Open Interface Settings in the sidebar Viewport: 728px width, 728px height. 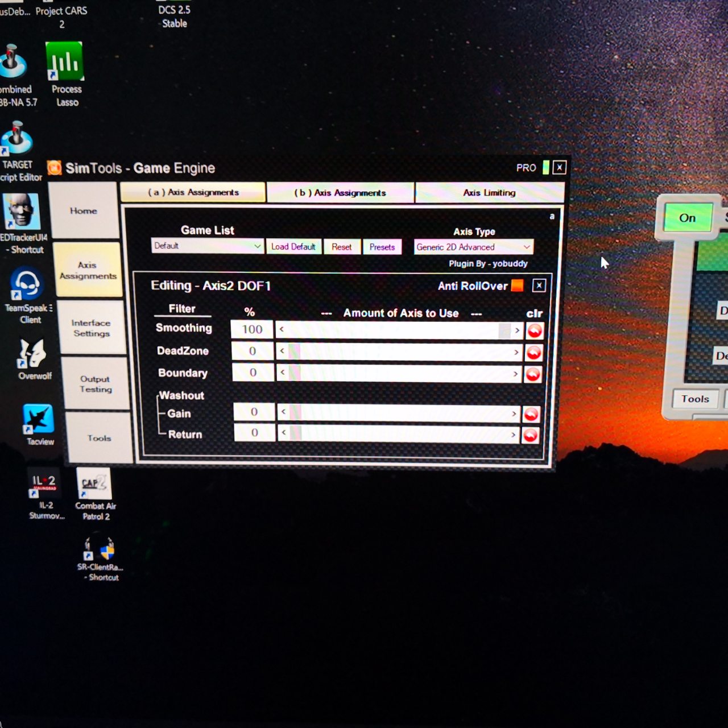click(x=91, y=328)
